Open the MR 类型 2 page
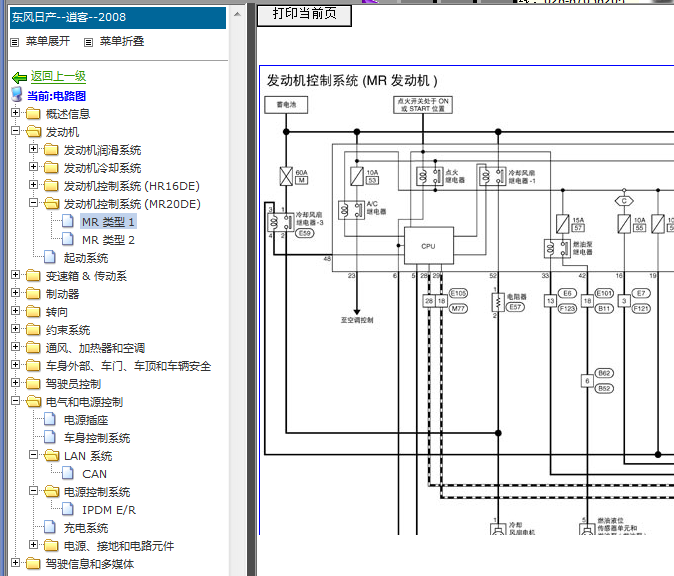The width and height of the screenshot is (674, 576). pos(108,240)
